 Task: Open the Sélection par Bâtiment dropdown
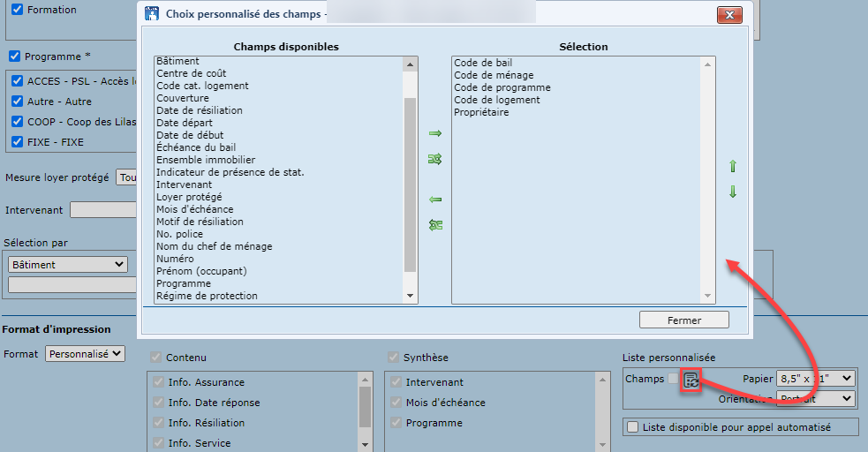pyautogui.click(x=68, y=264)
